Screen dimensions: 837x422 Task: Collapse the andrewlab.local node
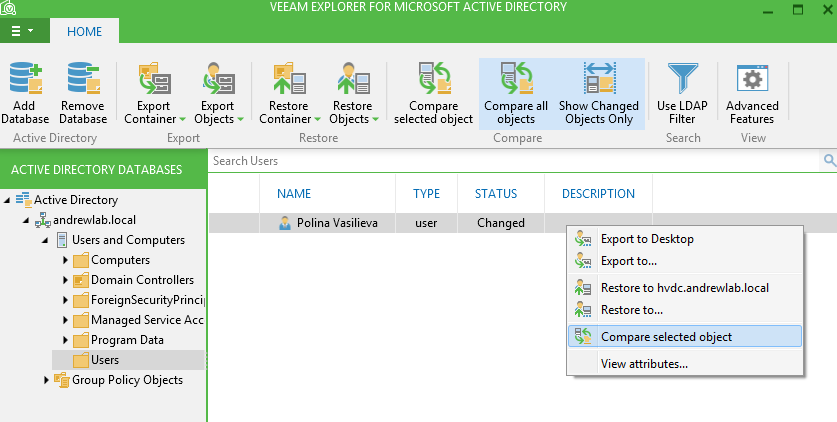[x=26, y=220]
